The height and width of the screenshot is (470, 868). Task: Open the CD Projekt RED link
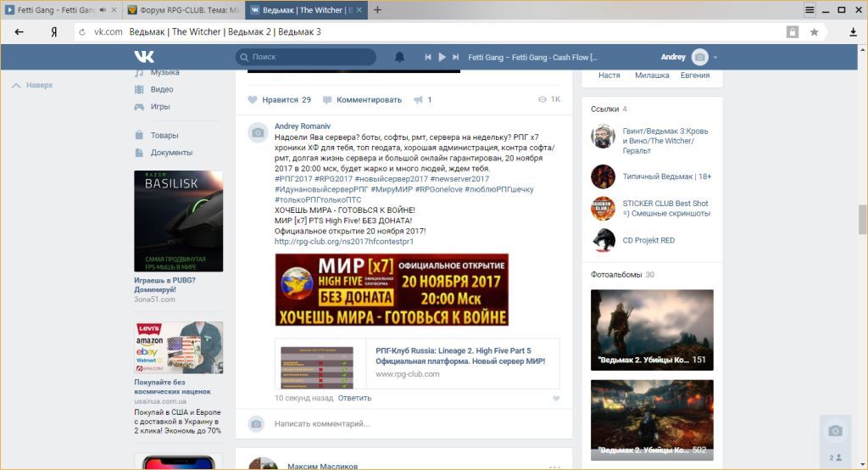pyautogui.click(x=648, y=240)
